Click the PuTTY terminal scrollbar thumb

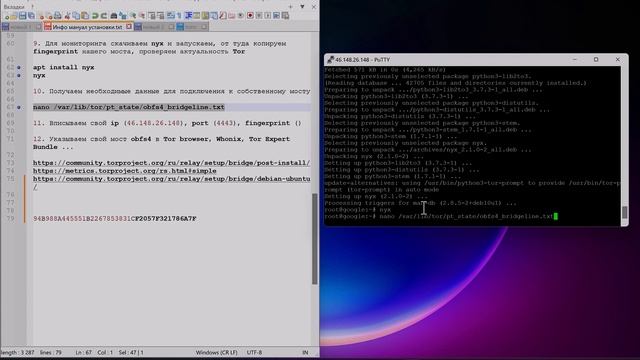pyautogui.click(x=624, y=212)
